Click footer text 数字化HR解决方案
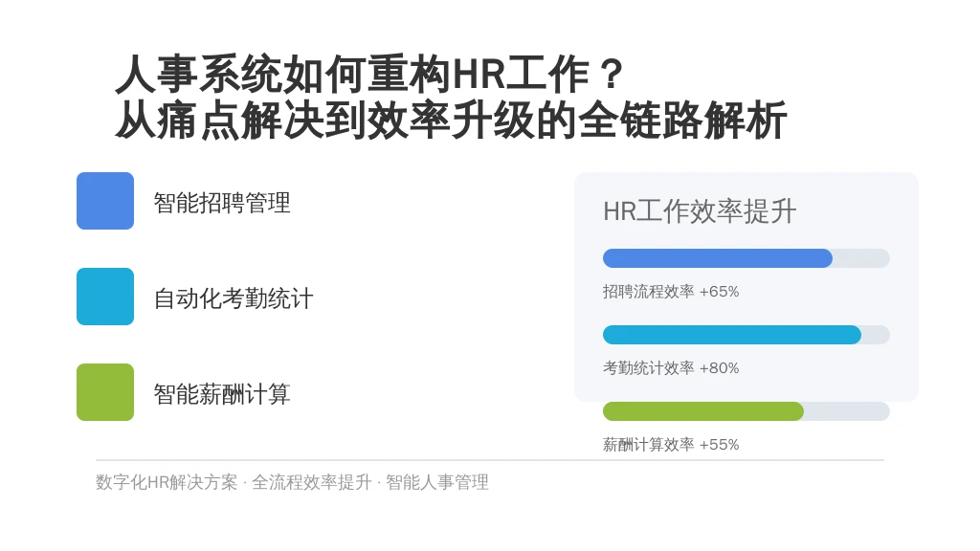980x551 pixels. click(167, 482)
